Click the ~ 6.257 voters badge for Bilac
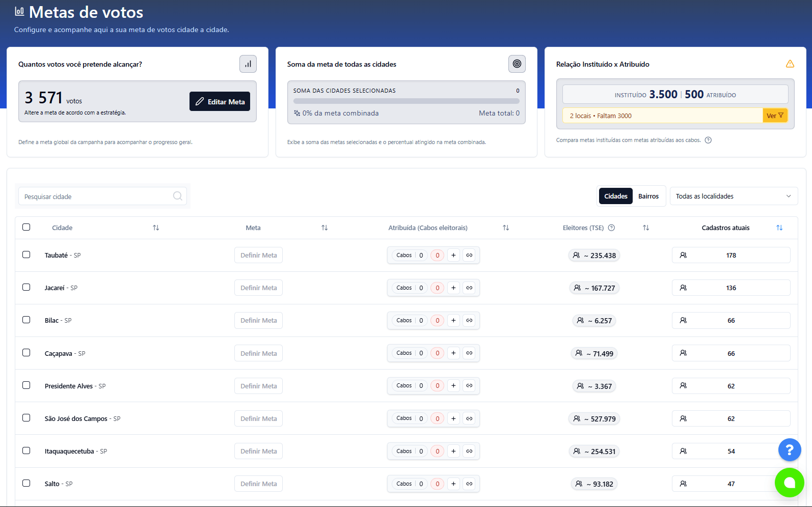 point(594,320)
